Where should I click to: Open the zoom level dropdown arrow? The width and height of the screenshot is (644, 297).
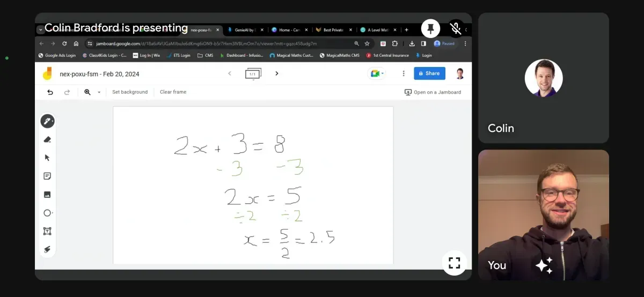point(99,92)
